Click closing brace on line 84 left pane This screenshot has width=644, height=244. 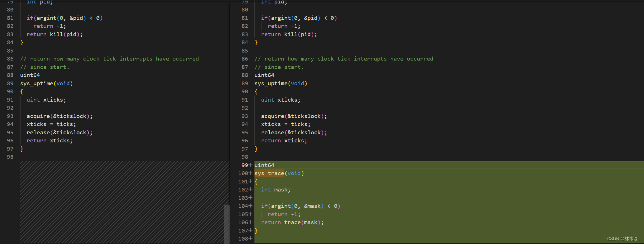[22, 42]
